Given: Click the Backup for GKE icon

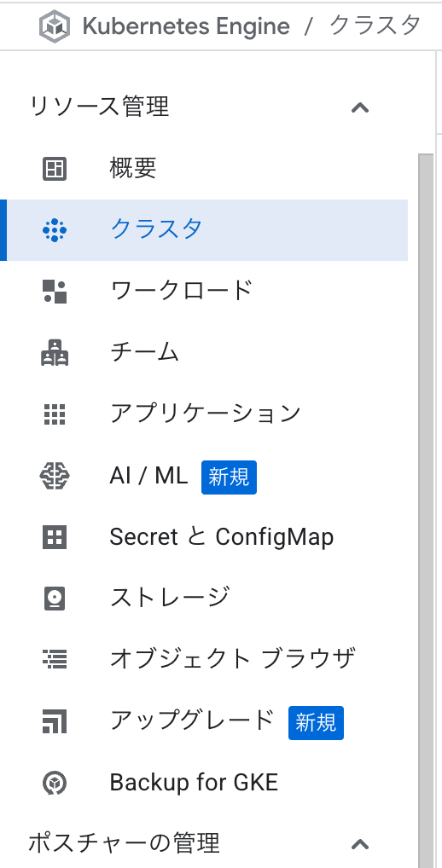Looking at the screenshot, I should point(55,783).
